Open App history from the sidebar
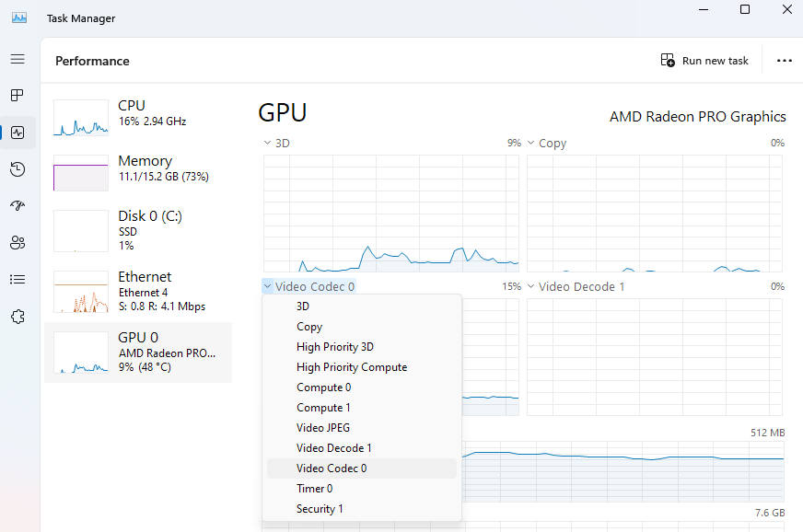This screenshot has width=803, height=532. [x=17, y=169]
